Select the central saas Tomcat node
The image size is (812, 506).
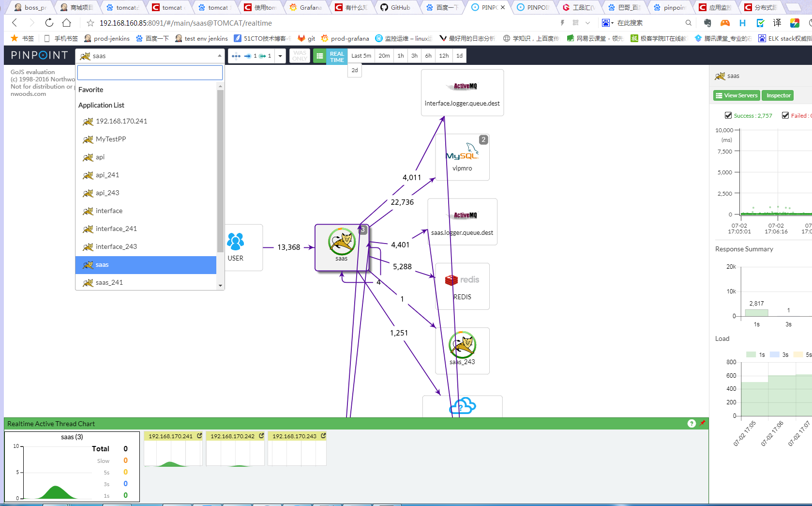pos(342,247)
